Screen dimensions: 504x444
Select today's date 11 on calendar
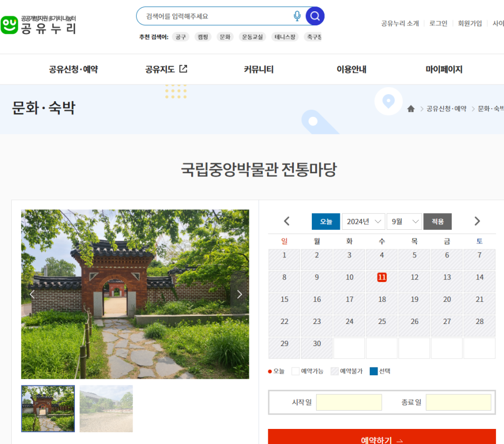pyautogui.click(x=382, y=277)
